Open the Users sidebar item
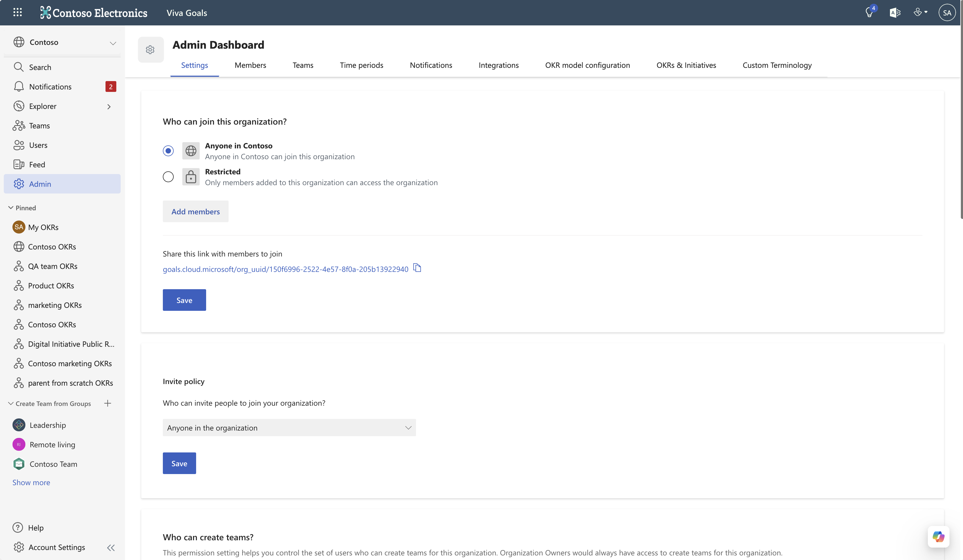The width and height of the screenshot is (963, 560). click(x=62, y=145)
